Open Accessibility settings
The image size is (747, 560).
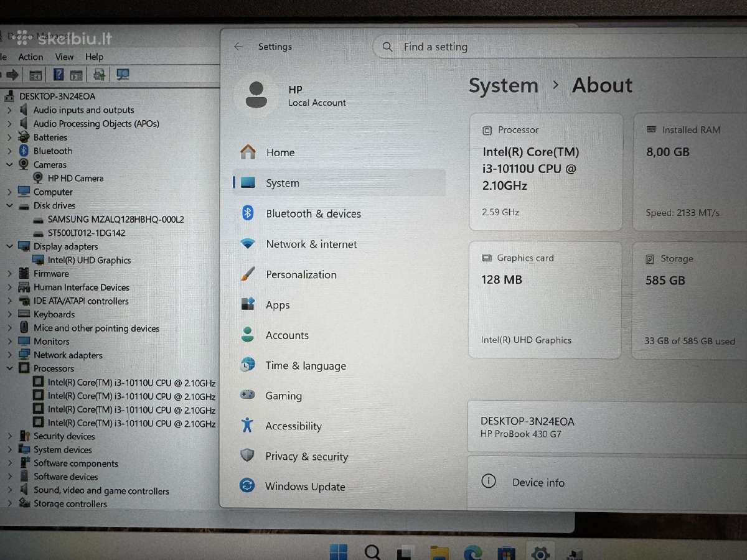[x=339, y=426]
